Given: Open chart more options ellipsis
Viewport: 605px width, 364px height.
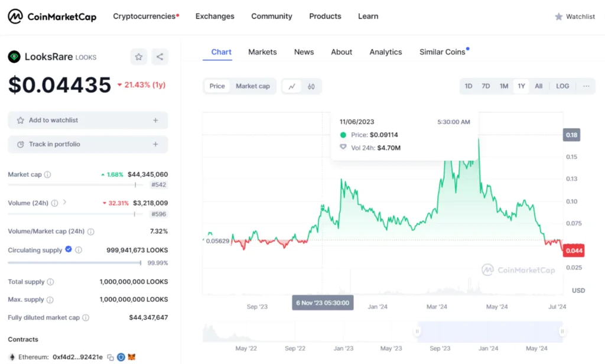Looking at the screenshot, I should [x=586, y=86].
